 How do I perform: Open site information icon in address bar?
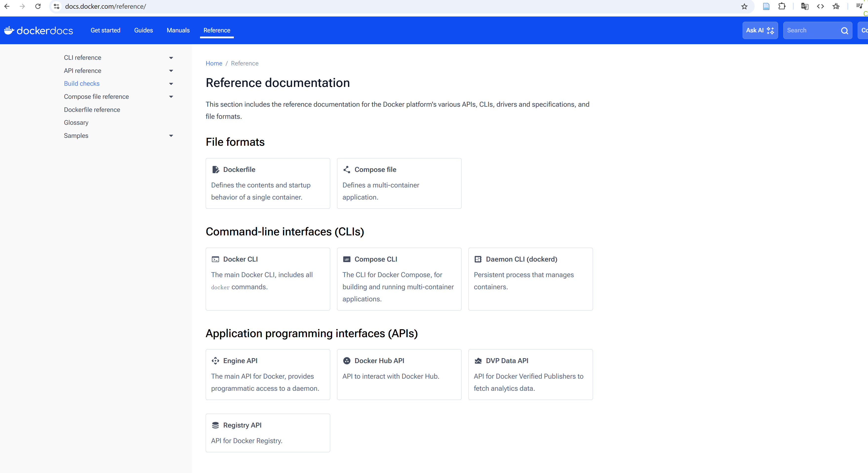[57, 6]
